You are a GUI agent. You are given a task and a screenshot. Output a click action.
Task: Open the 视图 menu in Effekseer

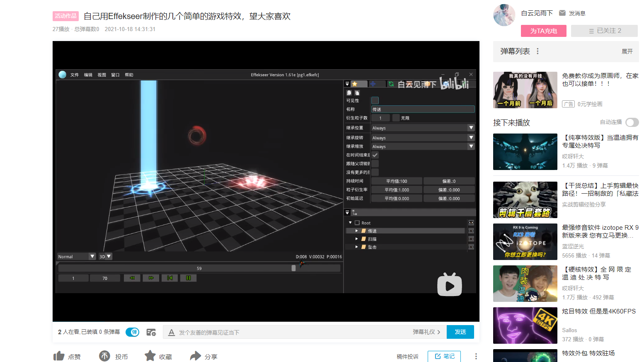point(102,75)
